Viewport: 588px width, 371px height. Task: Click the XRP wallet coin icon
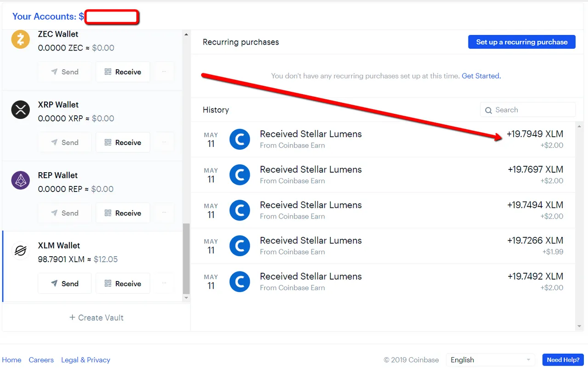pos(21,110)
